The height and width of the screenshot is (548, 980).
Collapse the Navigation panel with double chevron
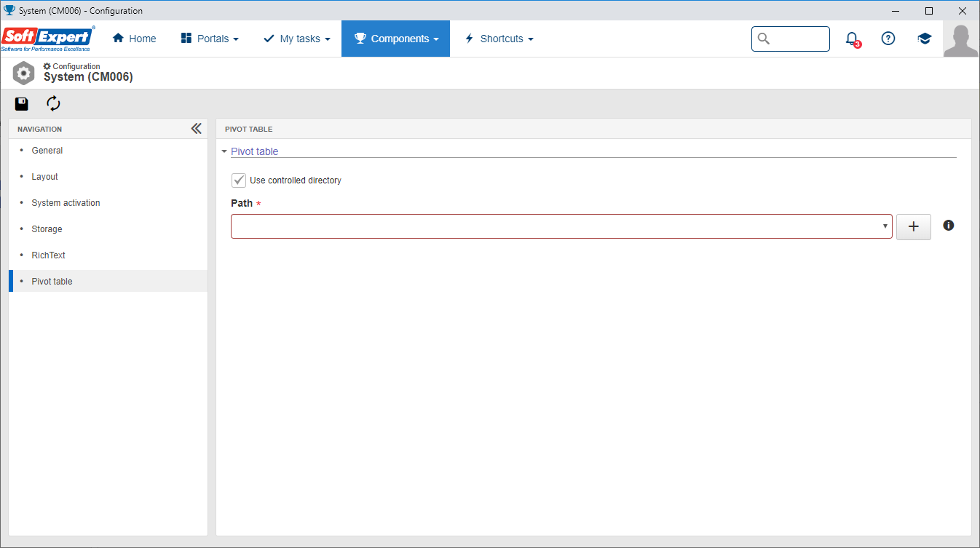coord(196,129)
